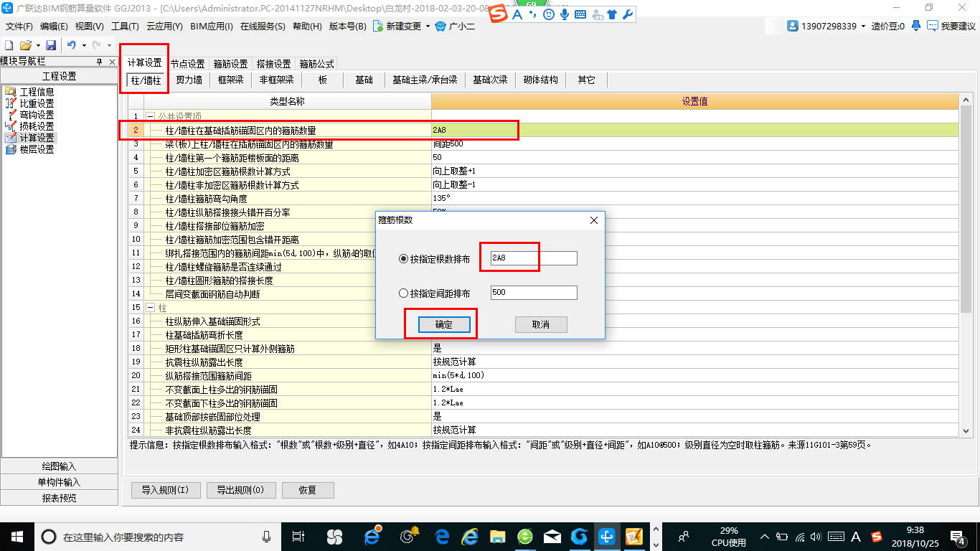
Task: Click the Sogou microphone voice icon
Action: tap(565, 14)
